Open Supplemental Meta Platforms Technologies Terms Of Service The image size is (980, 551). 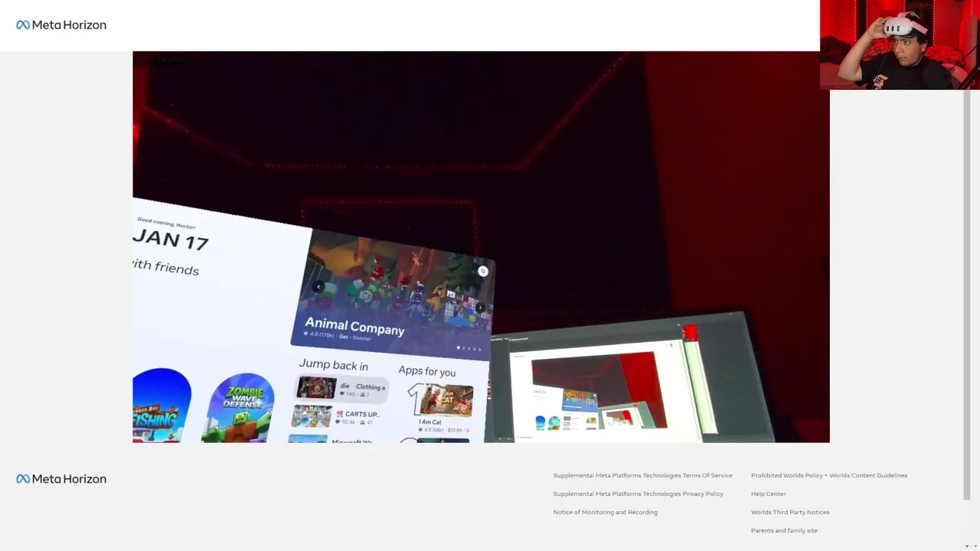tap(642, 475)
